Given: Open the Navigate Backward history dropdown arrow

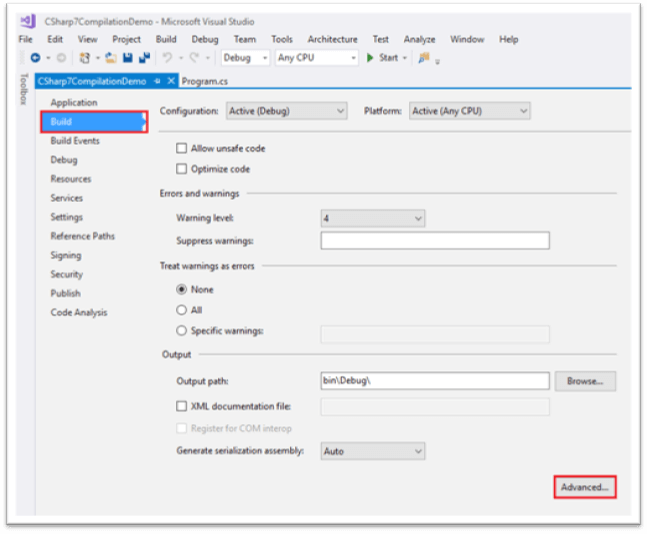Looking at the screenshot, I should tap(48, 58).
